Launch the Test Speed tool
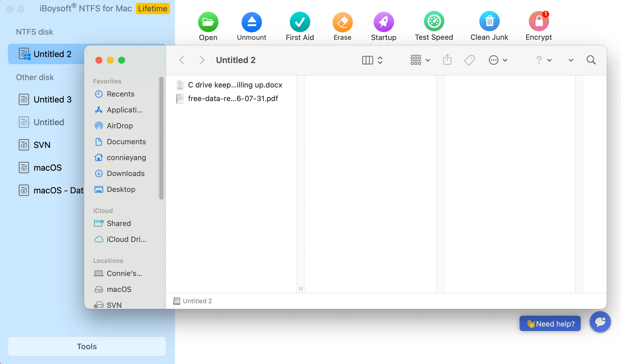The height and width of the screenshot is (364, 621). pyautogui.click(x=434, y=21)
